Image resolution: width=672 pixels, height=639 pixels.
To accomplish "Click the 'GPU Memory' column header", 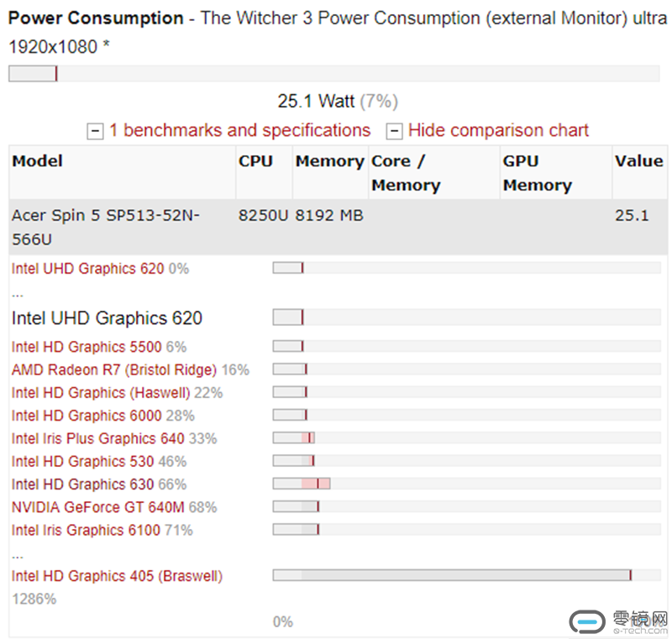I will pyautogui.click(x=556, y=173).
